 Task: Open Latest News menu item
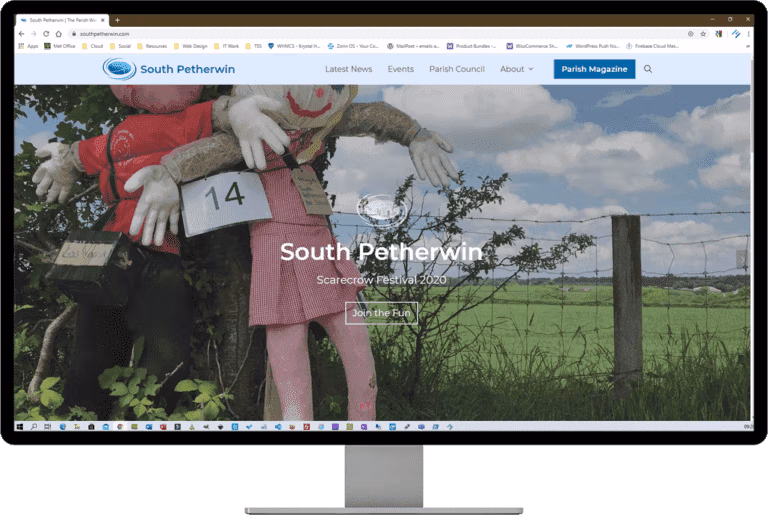point(348,69)
